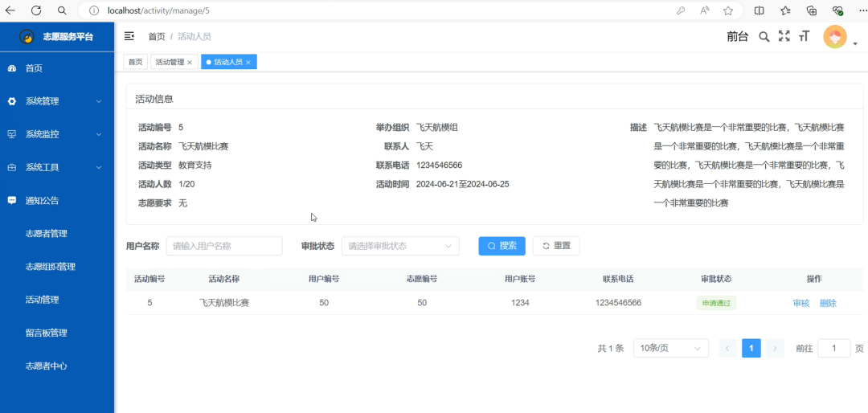868x413 pixels.
Task: Open the user avatar menu
Action: pyautogui.click(x=835, y=37)
